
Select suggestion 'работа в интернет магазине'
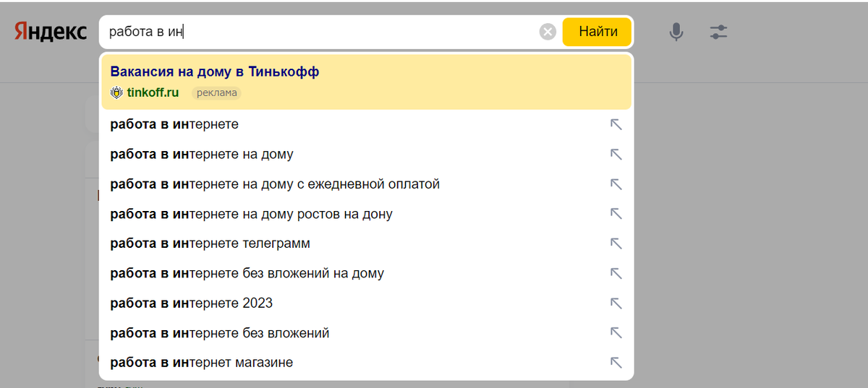point(366,363)
